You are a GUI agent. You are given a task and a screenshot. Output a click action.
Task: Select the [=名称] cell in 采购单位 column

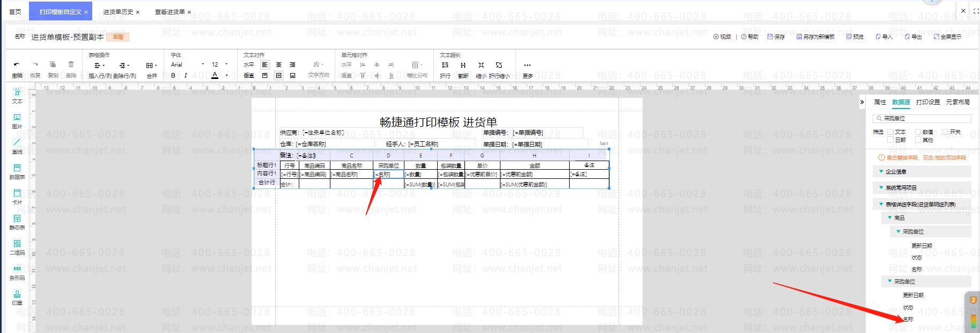tap(388, 175)
